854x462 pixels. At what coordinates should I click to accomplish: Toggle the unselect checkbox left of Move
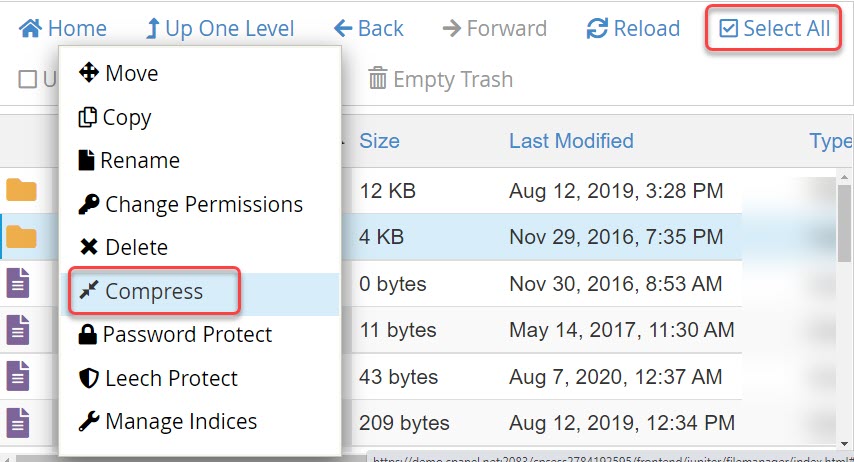pos(28,79)
